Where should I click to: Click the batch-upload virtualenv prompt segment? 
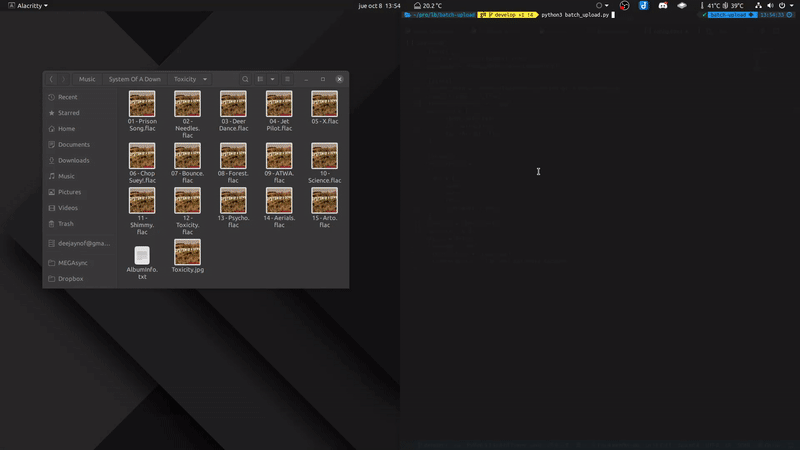point(731,15)
